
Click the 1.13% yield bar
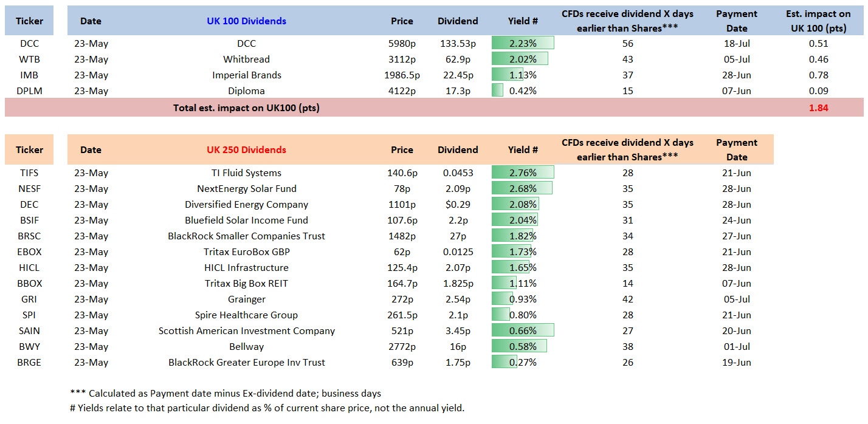[x=508, y=75]
